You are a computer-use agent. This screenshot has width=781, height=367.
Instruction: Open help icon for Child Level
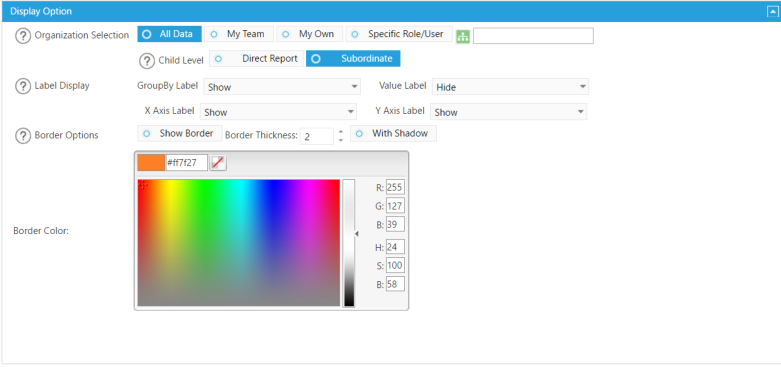pos(146,61)
